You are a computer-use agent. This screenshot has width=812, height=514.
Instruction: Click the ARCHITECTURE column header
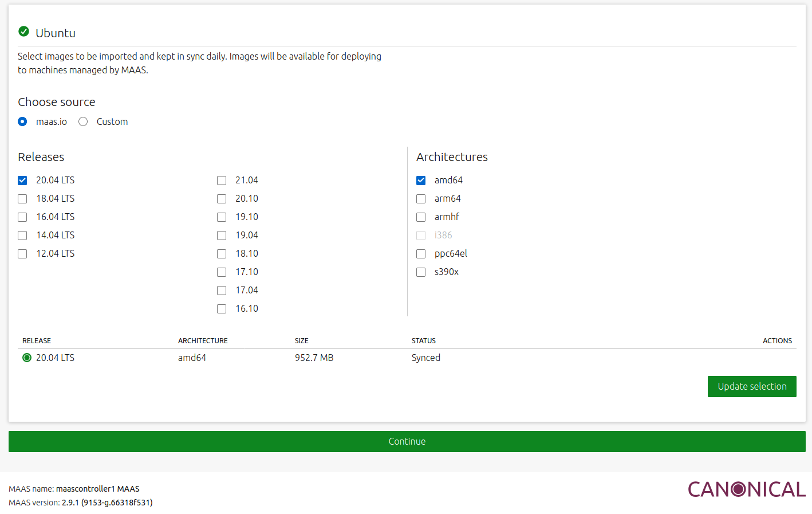click(x=203, y=340)
